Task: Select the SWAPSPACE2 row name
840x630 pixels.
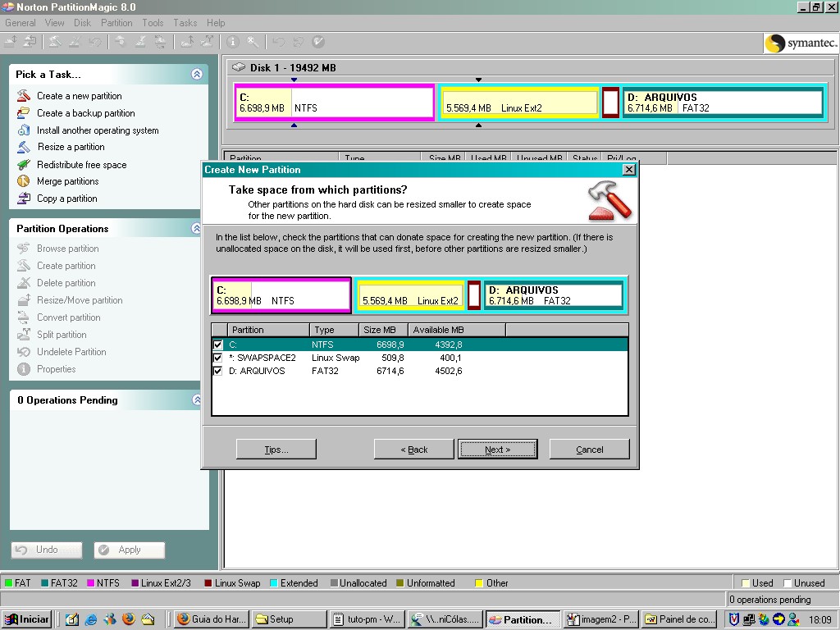Action: 262,358
